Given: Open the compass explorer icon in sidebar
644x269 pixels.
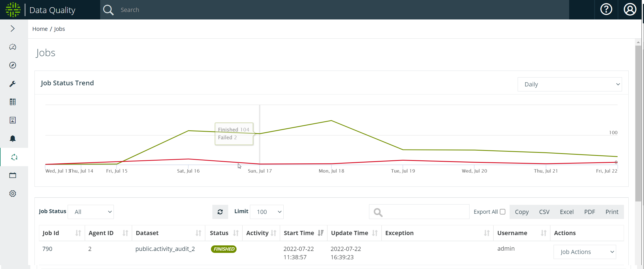Looking at the screenshot, I should 13,65.
